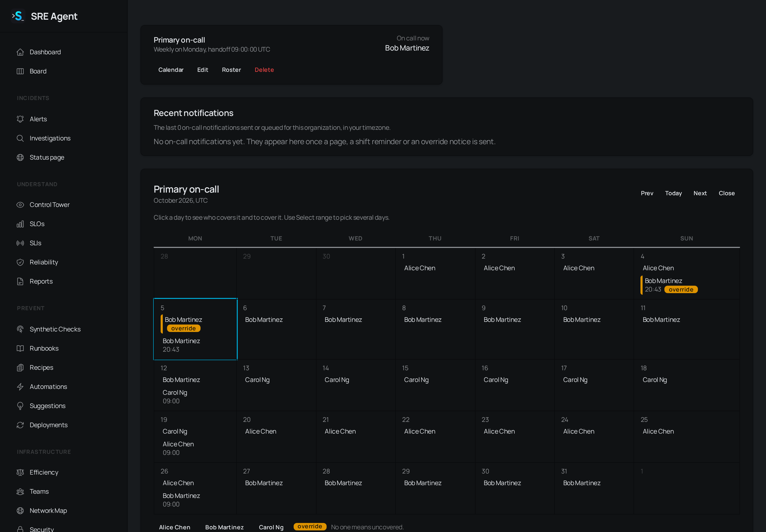Open the Roster for Primary on-call
The height and width of the screenshot is (532, 766).
click(x=231, y=70)
